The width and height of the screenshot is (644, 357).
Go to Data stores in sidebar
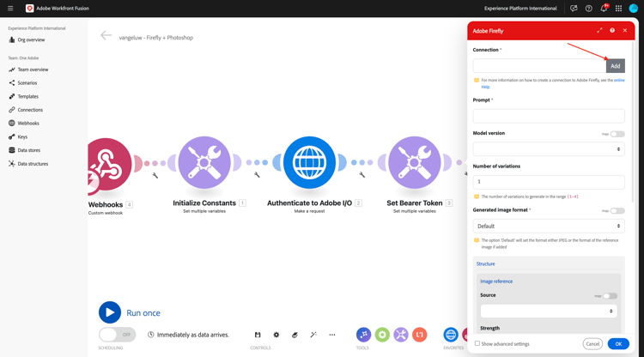28,150
